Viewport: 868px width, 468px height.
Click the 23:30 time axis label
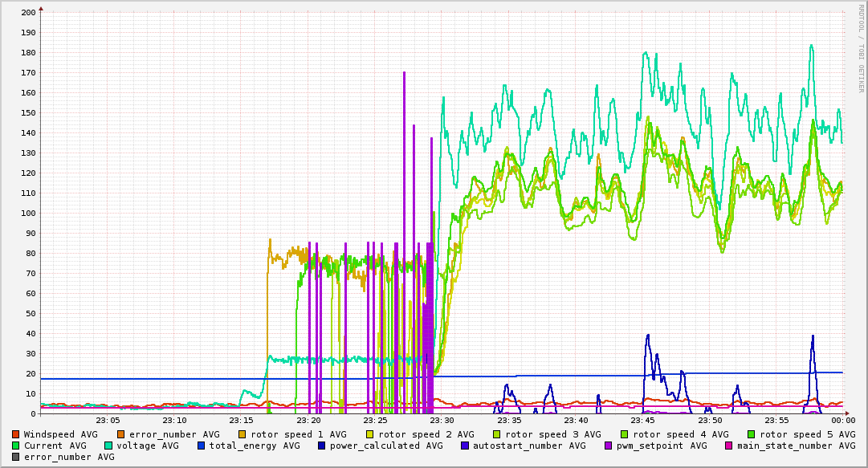pos(442,421)
